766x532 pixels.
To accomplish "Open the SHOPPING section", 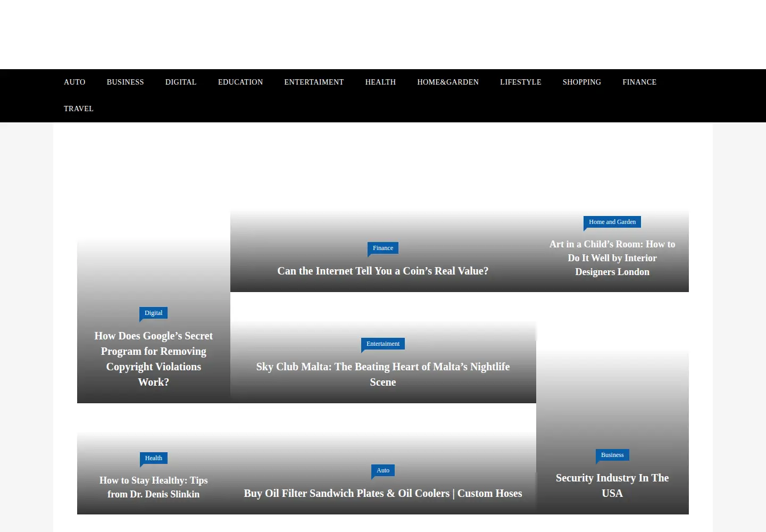I will click(x=582, y=82).
